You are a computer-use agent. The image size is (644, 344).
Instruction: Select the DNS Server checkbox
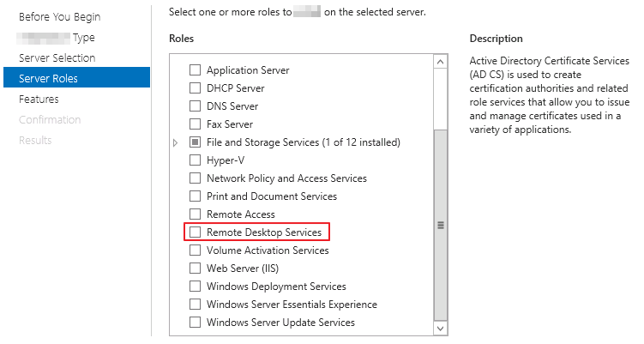coord(196,106)
